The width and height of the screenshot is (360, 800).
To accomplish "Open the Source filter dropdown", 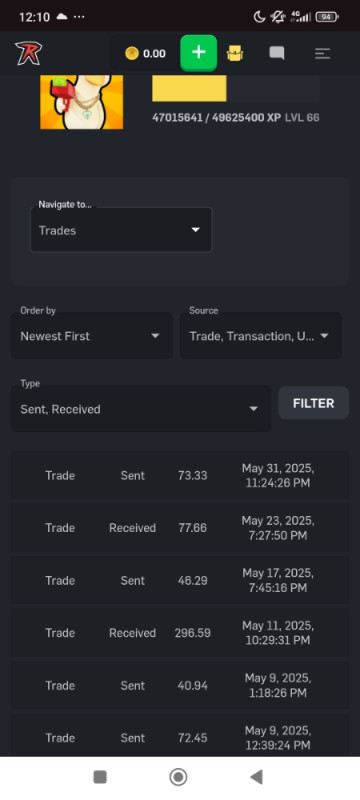I will pyautogui.click(x=261, y=336).
